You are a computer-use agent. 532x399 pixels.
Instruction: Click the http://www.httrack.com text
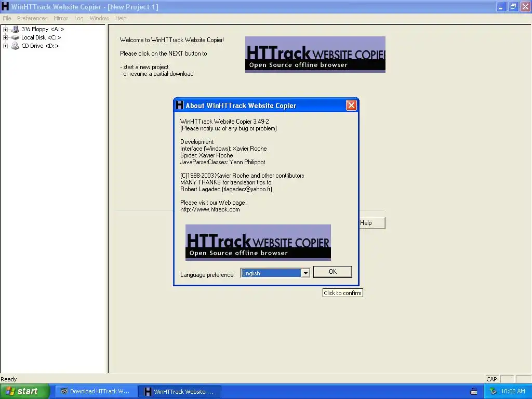pyautogui.click(x=210, y=209)
